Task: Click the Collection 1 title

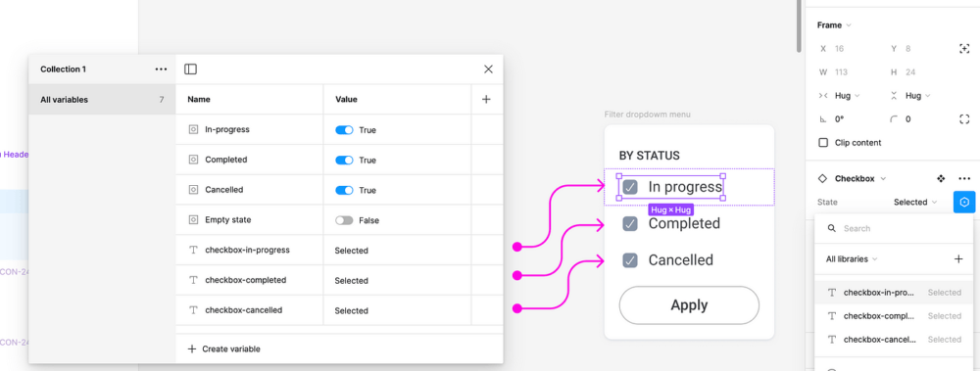Action: tap(63, 70)
